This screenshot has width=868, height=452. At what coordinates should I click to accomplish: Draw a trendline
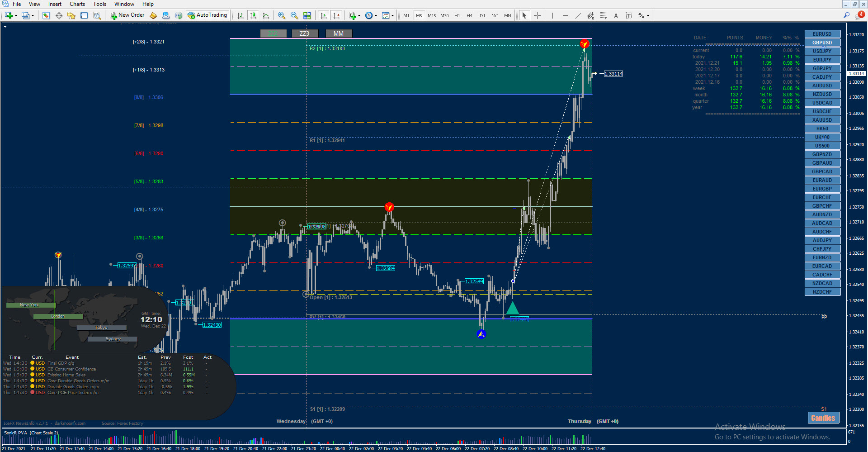[578, 15]
